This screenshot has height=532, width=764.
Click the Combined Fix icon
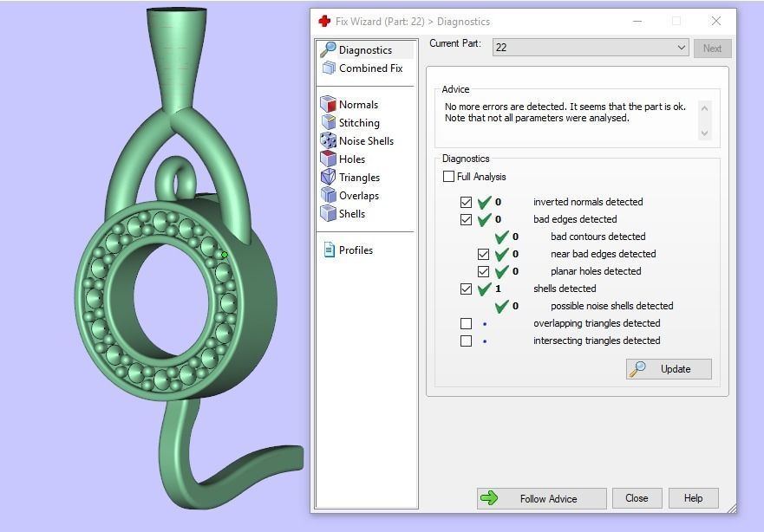click(329, 68)
